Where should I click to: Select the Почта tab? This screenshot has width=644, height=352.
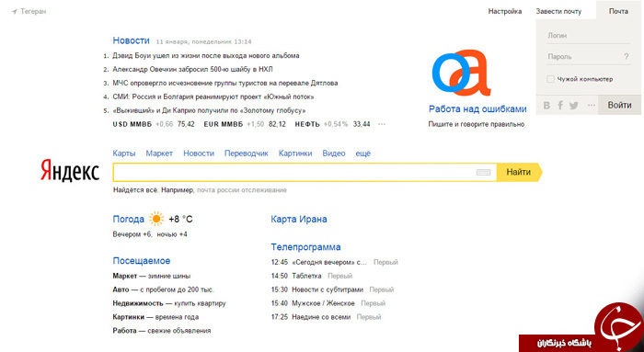point(618,11)
